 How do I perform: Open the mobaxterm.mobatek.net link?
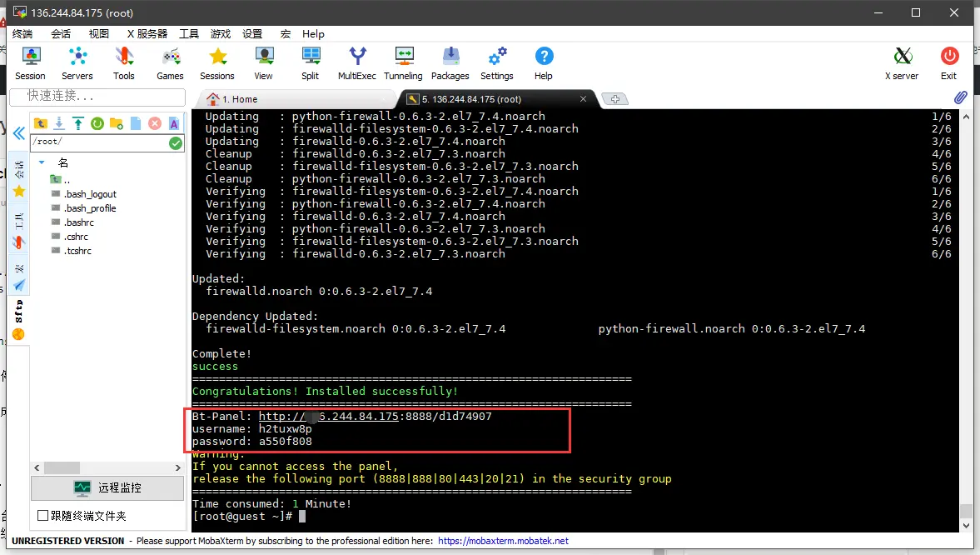pos(503,541)
